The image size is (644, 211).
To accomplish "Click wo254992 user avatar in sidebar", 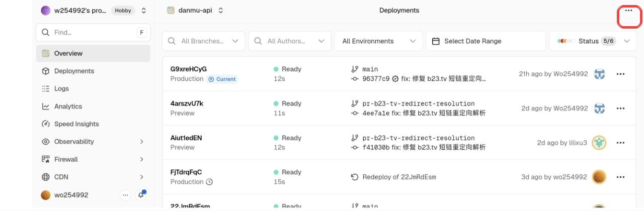I will [46, 195].
